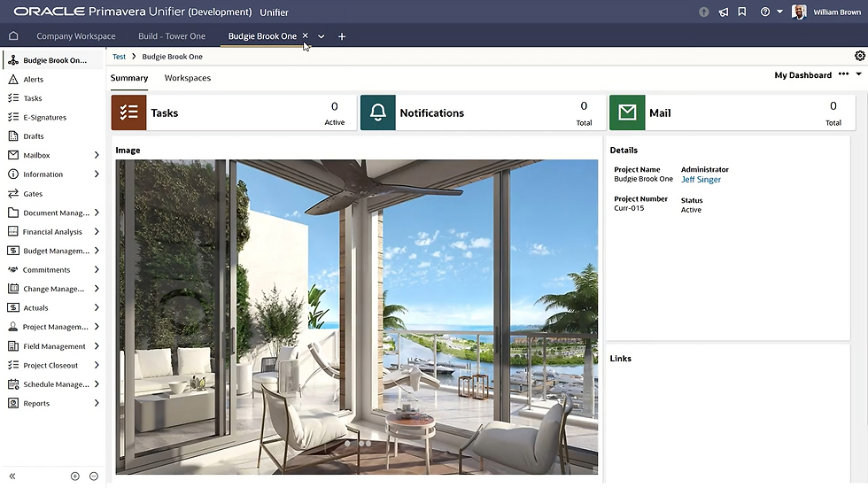Viewport: 868px width, 488px height.
Task: Open E-Signatures in the sidebar
Action: pos(45,117)
